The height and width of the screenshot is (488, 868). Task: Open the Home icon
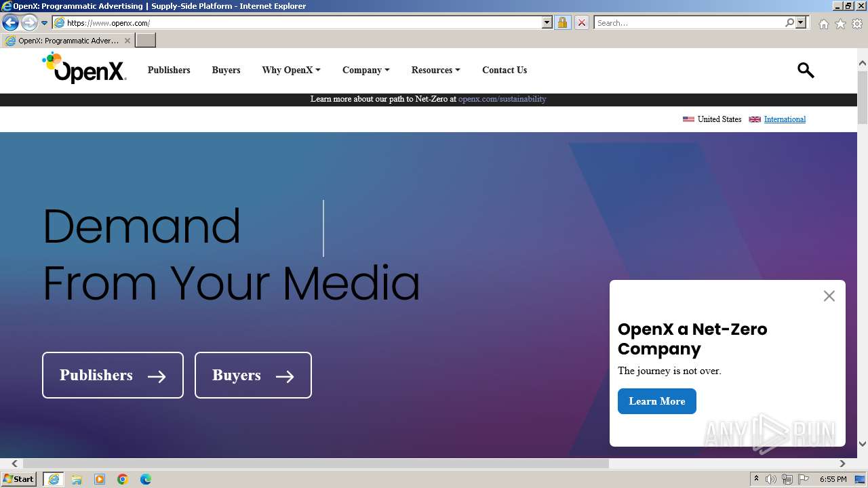point(823,24)
